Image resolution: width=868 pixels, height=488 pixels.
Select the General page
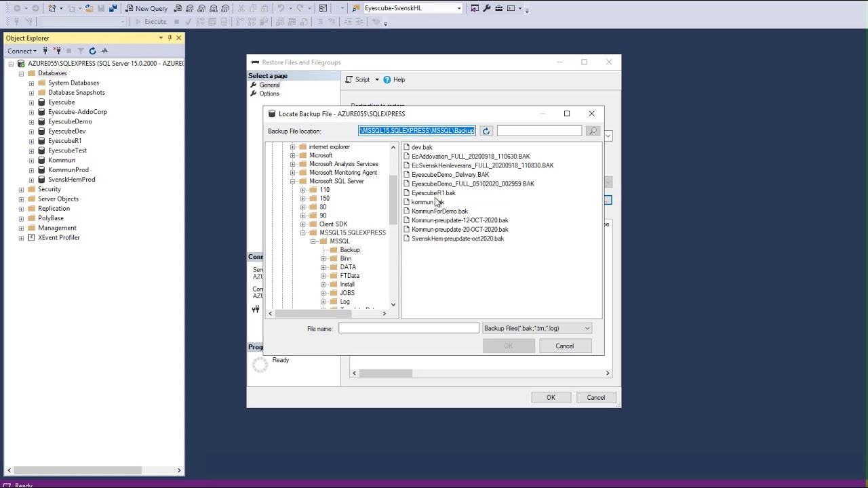click(269, 85)
